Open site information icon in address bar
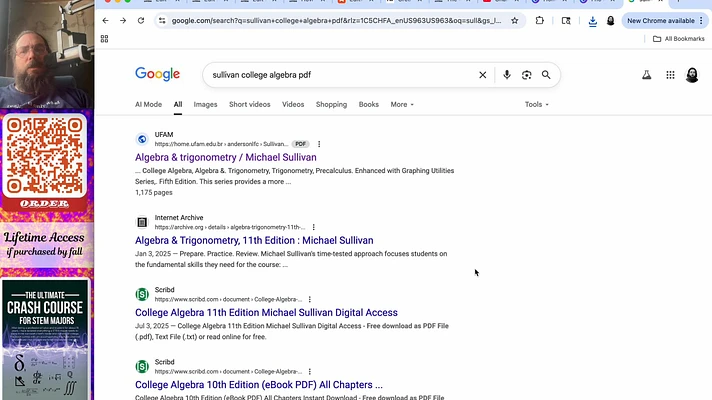Image resolution: width=712 pixels, height=400 pixels. coord(162,20)
